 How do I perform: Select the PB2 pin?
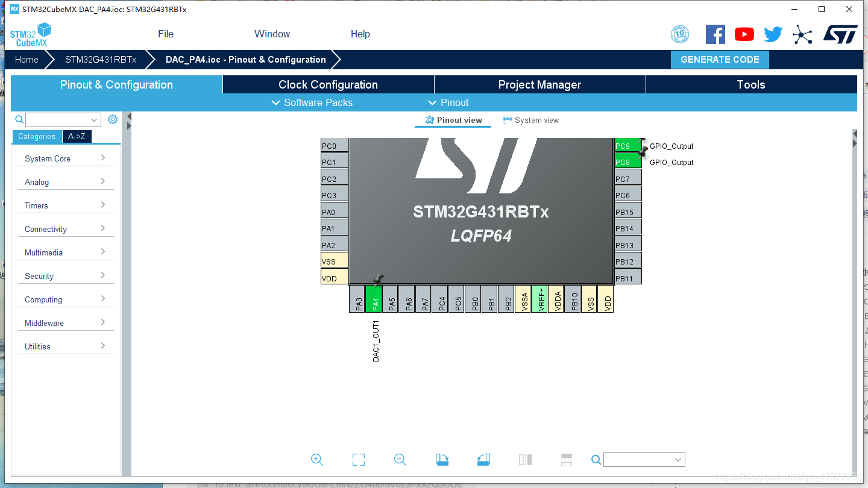click(506, 299)
